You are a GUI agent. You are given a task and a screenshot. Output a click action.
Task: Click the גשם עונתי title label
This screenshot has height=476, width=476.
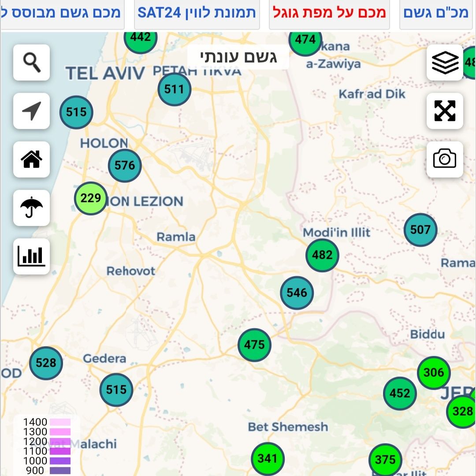238,57
